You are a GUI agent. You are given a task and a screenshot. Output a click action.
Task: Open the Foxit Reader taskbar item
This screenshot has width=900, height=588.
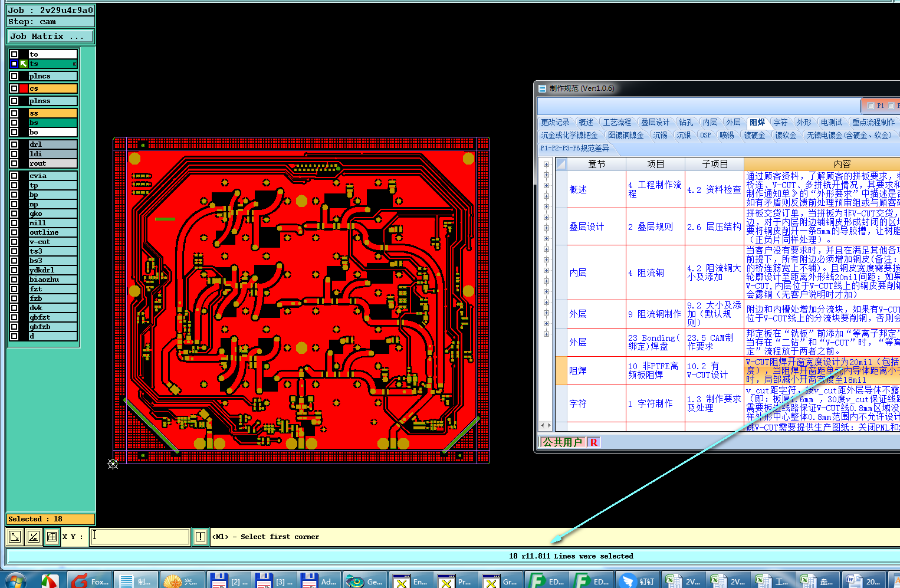tap(90, 581)
